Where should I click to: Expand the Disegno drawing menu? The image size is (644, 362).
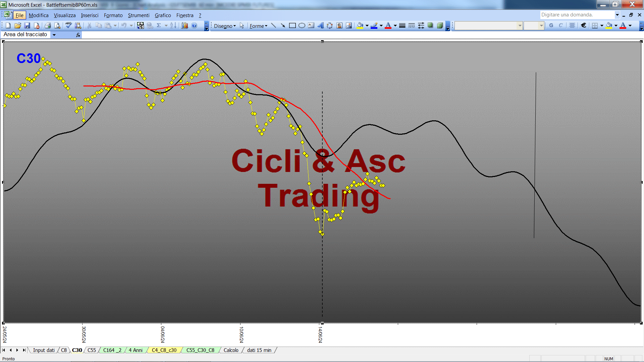coord(225,26)
